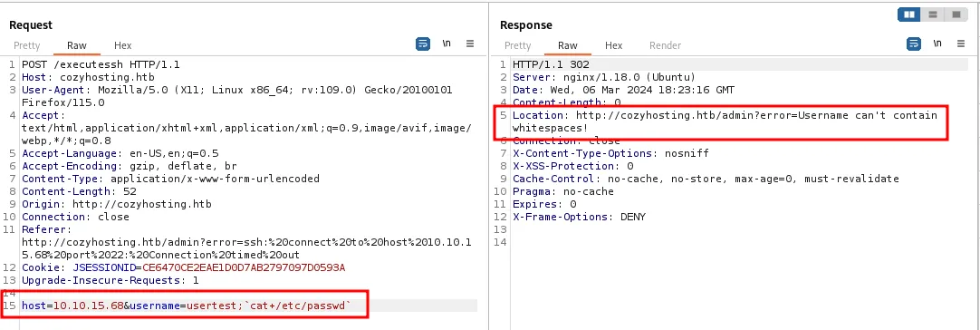The image size is (980, 330).
Task: Toggle show non-printable characters in Response panel
Action: [937, 44]
